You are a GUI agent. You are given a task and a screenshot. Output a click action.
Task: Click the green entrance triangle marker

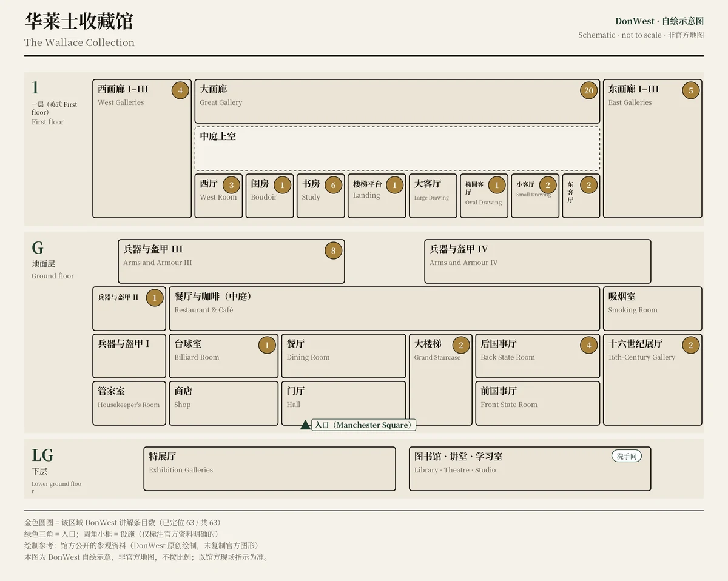pyautogui.click(x=305, y=425)
